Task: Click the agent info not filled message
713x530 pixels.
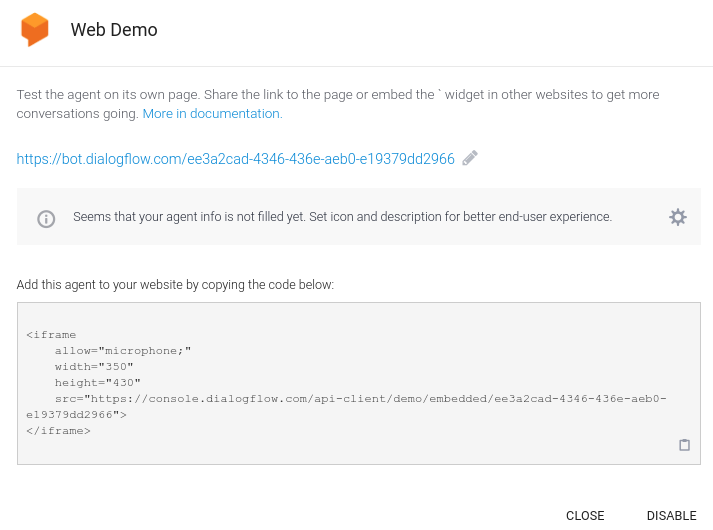Action: tap(342, 217)
